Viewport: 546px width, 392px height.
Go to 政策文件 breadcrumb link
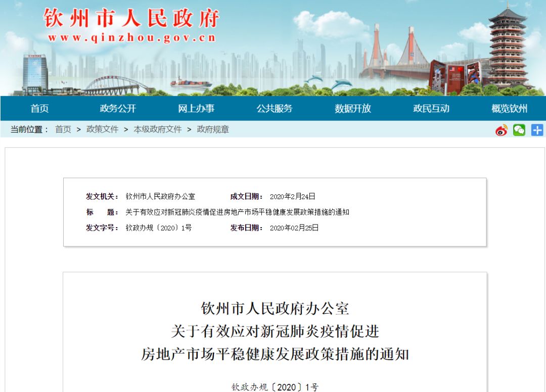(102, 129)
